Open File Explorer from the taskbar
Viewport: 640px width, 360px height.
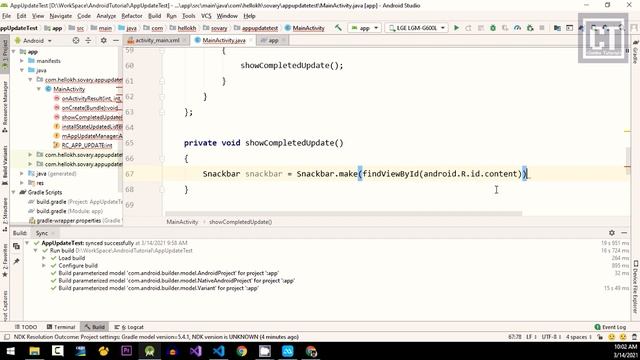pos(34,351)
